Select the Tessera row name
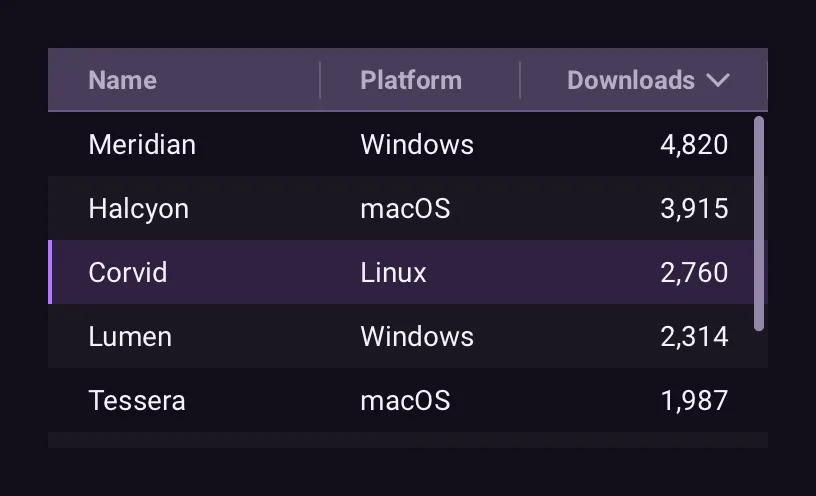This screenshot has height=496, width=816. pos(137,400)
